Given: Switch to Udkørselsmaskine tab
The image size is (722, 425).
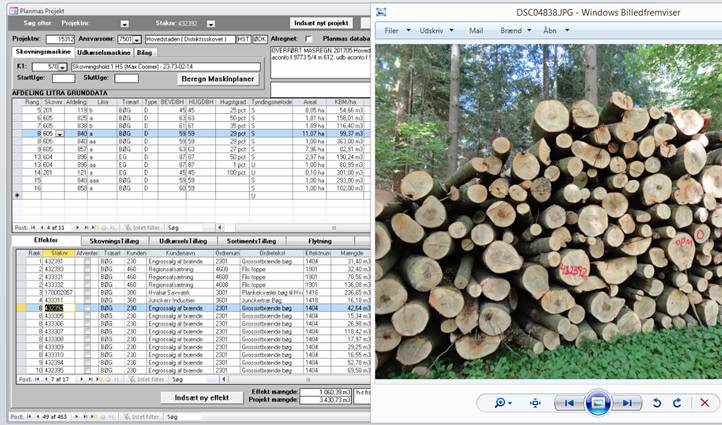Looking at the screenshot, I should pos(104,52).
